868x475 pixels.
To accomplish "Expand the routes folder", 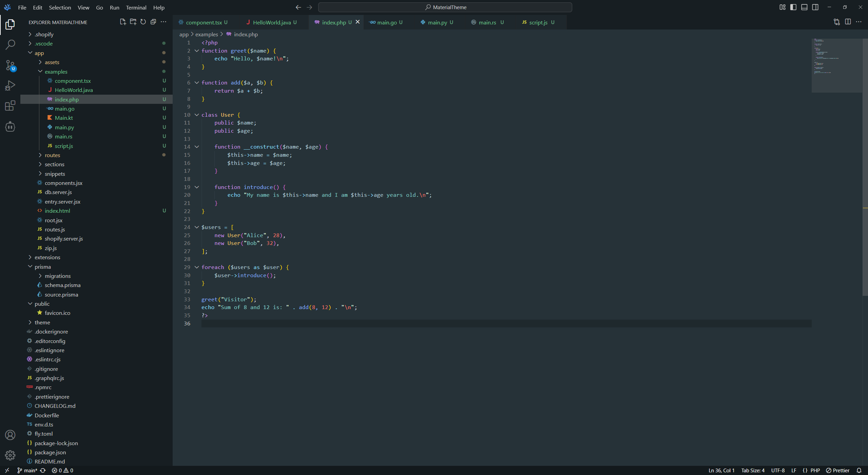I will (52, 155).
